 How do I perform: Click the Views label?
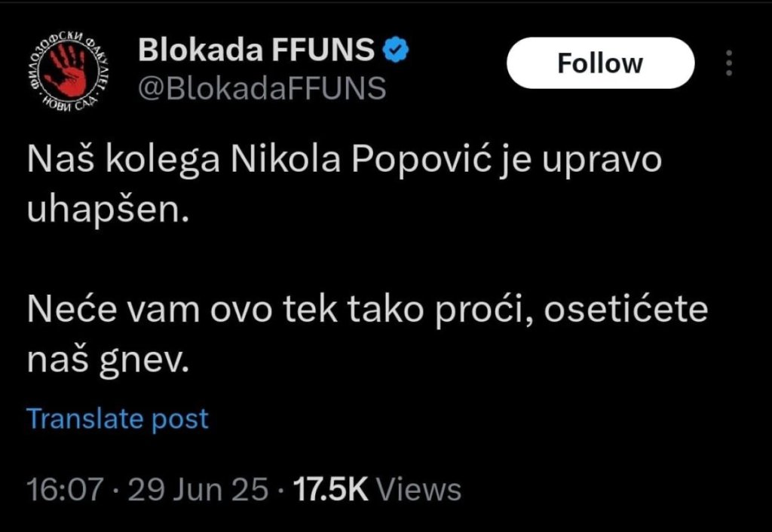pos(418,490)
